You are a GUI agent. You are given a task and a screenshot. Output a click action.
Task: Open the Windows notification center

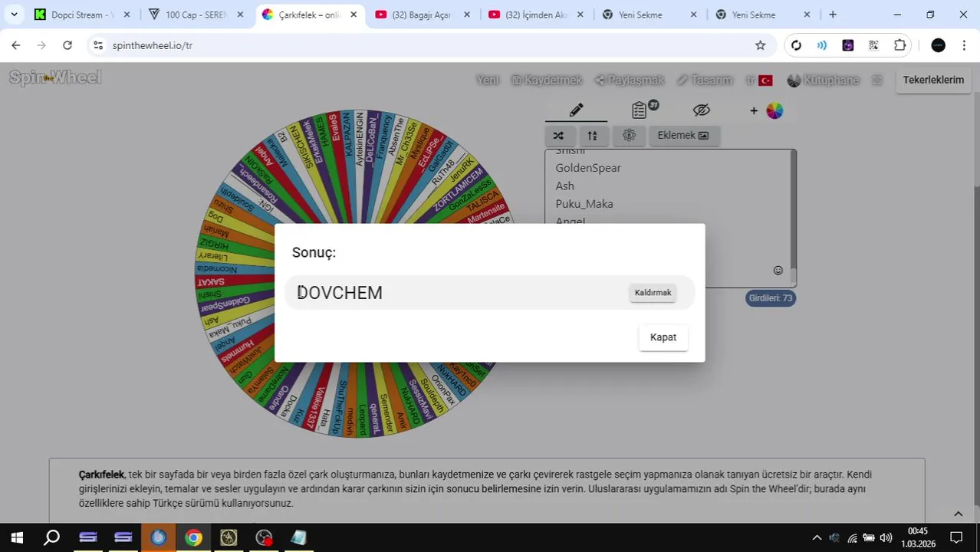click(956, 537)
